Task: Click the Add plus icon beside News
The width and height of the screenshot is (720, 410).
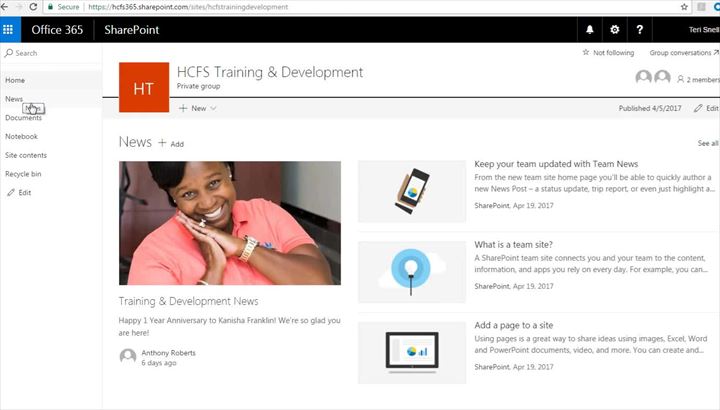Action: click(163, 143)
